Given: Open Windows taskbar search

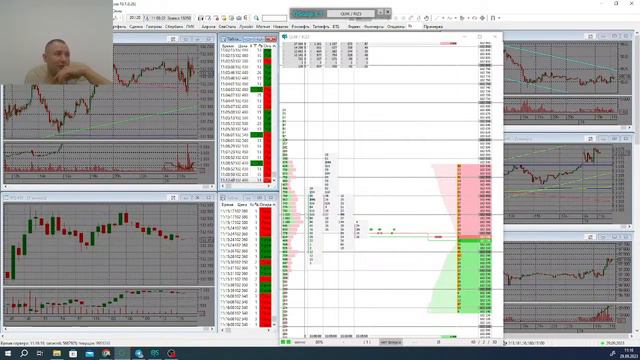Looking at the screenshot, I should coord(24,353).
